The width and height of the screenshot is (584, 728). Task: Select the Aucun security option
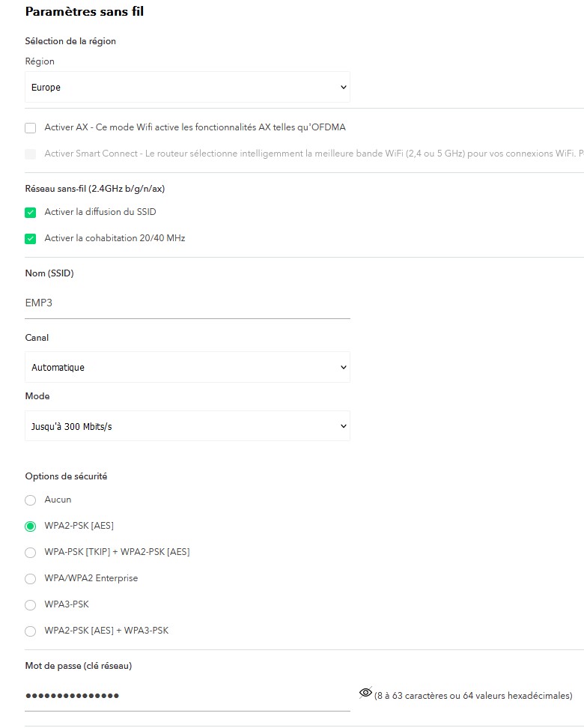click(x=31, y=500)
